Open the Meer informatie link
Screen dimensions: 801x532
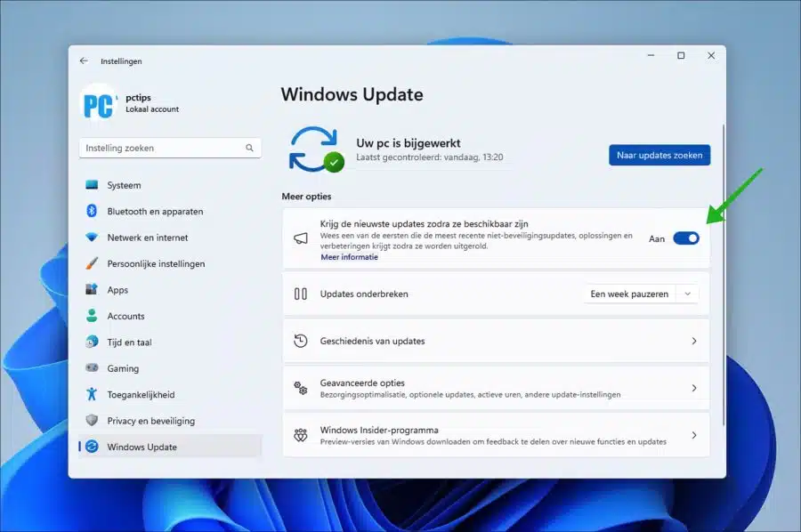point(349,257)
